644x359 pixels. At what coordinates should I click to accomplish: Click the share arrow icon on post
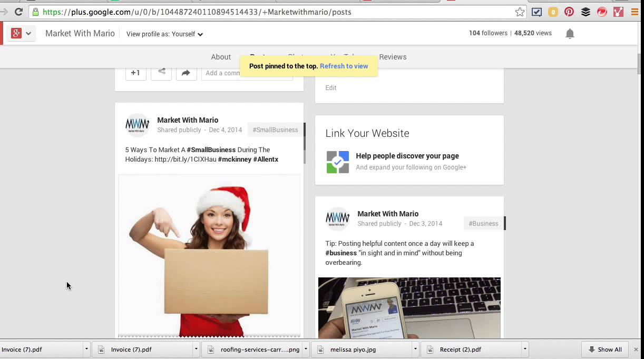click(186, 73)
